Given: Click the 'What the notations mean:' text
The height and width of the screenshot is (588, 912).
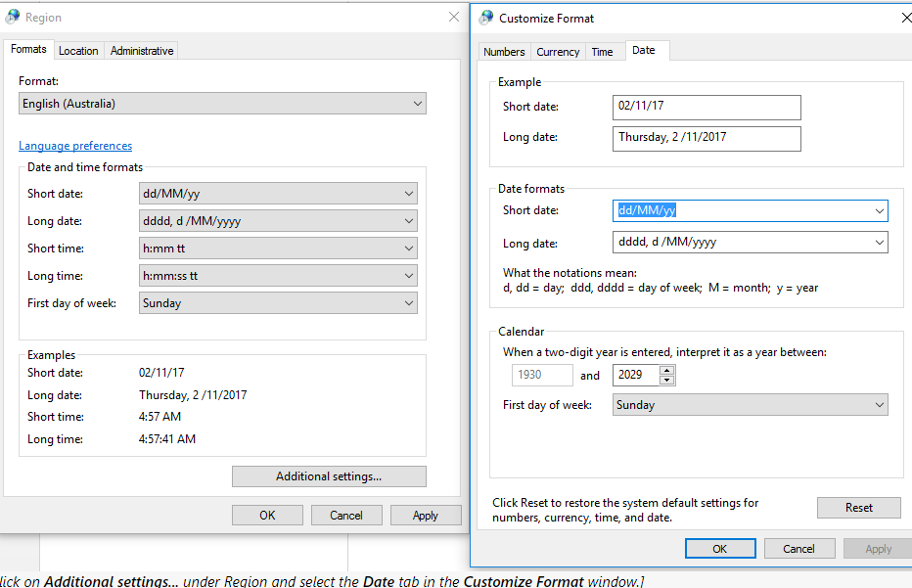Looking at the screenshot, I should (570, 273).
